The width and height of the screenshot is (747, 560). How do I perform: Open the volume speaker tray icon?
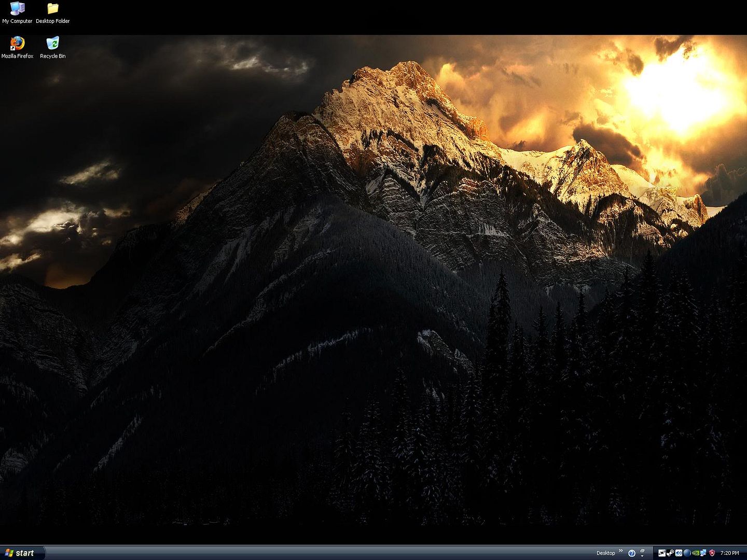pos(679,553)
